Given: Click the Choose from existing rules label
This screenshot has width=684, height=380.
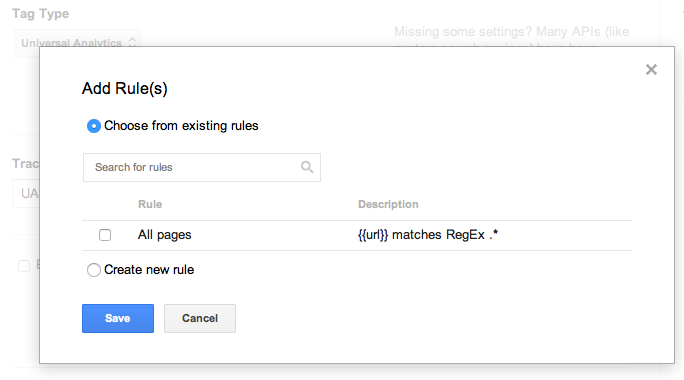Looking at the screenshot, I should (181, 126).
